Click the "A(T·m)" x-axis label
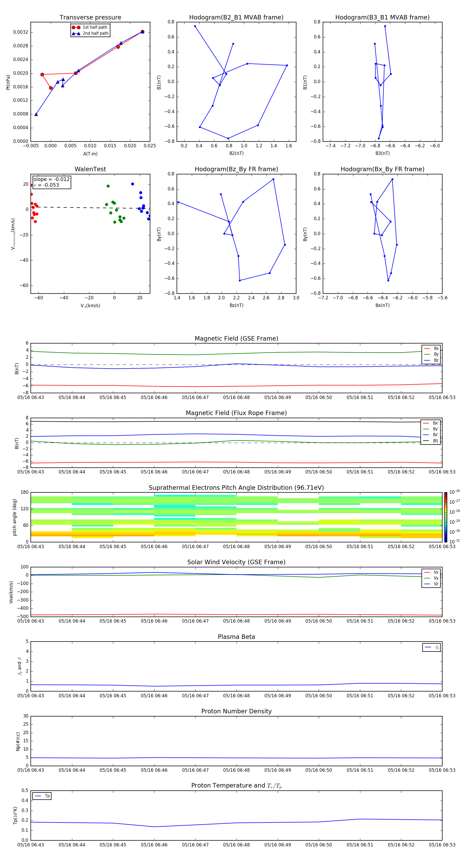Screen dimensions: 473x868 pyautogui.click(x=90, y=154)
